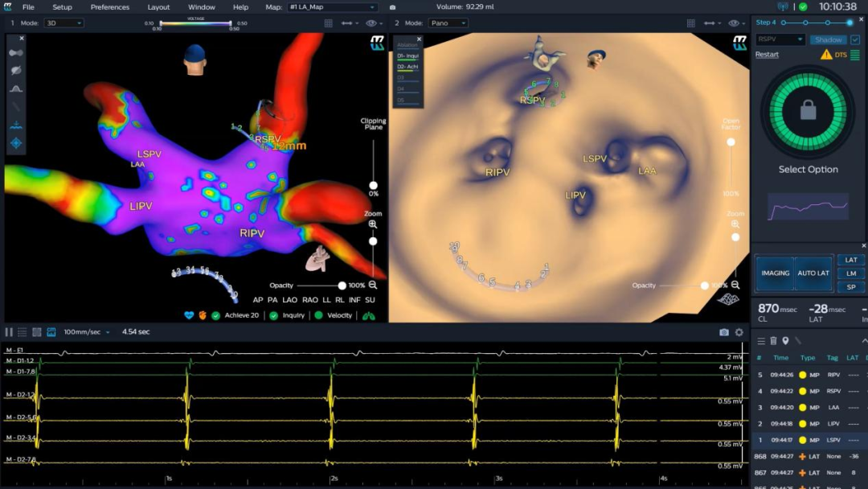Click the location pin icon above points list
The image size is (868, 489).
[785, 341]
